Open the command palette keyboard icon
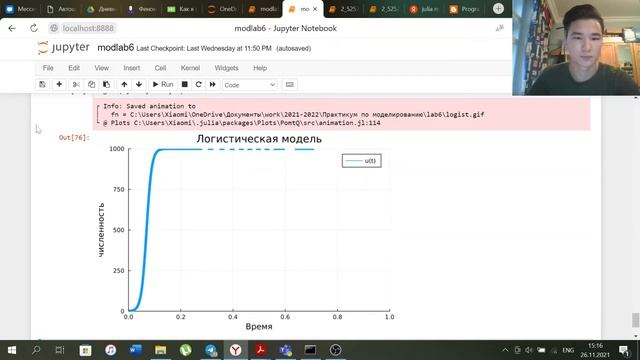Viewport: 640px width, 360px height. pos(289,84)
